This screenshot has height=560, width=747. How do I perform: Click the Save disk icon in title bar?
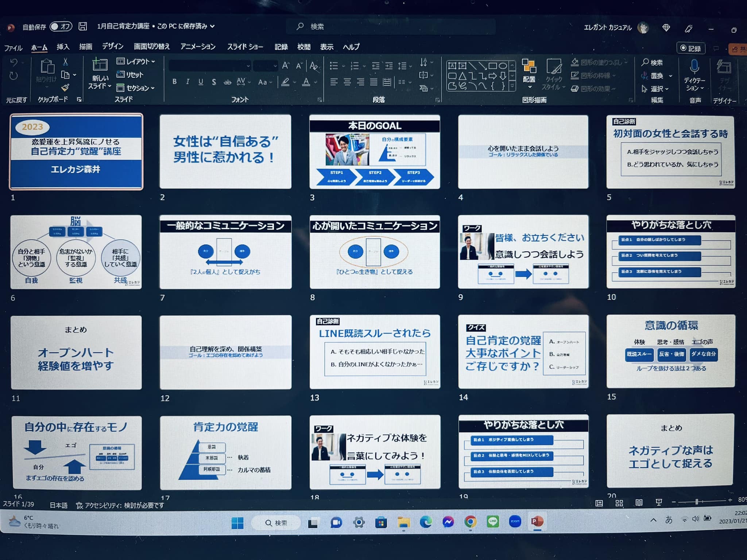83,26
